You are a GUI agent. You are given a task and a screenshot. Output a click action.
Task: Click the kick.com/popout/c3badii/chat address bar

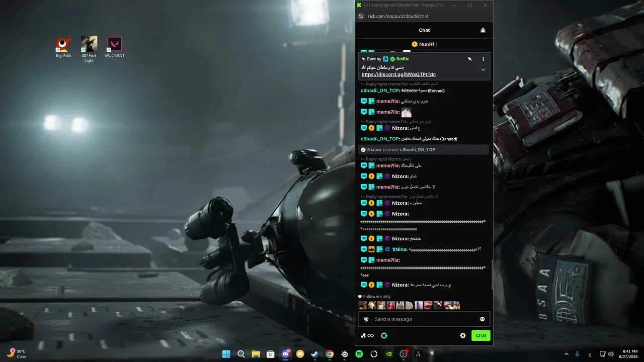coord(398,16)
